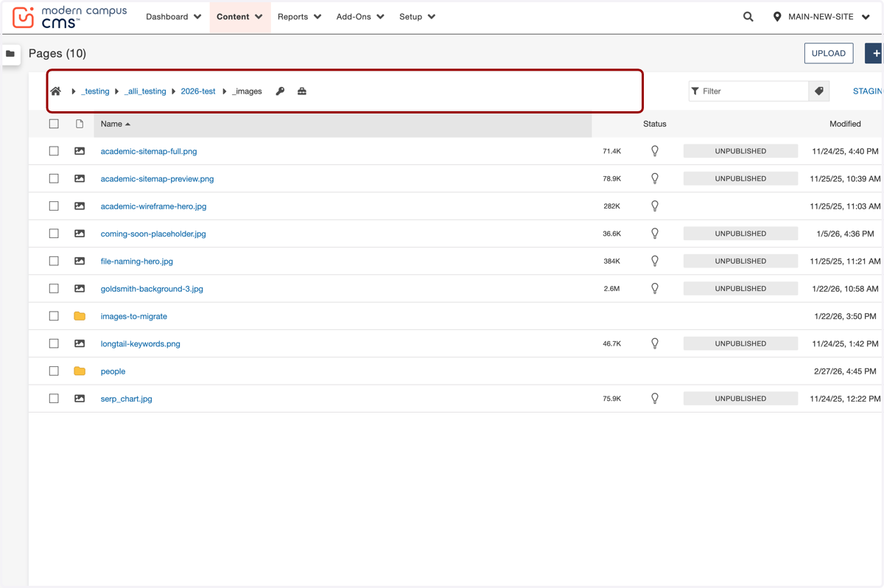Open the people folder link
This screenshot has width=884, height=588.
tap(113, 371)
